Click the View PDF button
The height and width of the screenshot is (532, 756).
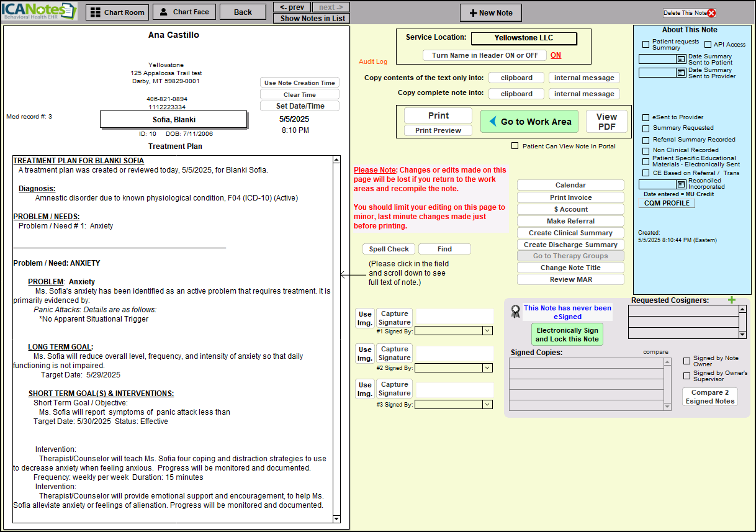tap(606, 122)
